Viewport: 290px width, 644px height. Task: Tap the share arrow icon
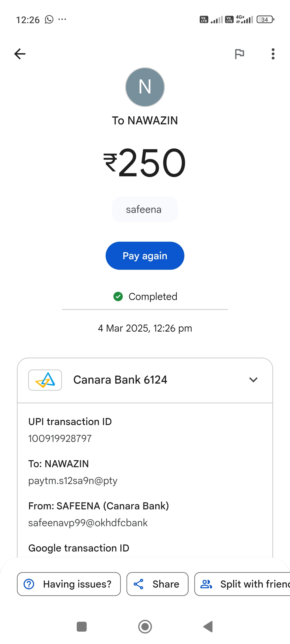pyautogui.click(x=138, y=584)
